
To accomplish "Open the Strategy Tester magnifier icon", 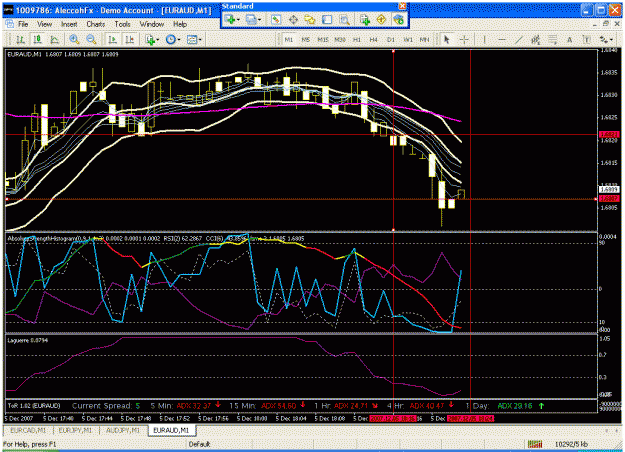I will point(344,19).
